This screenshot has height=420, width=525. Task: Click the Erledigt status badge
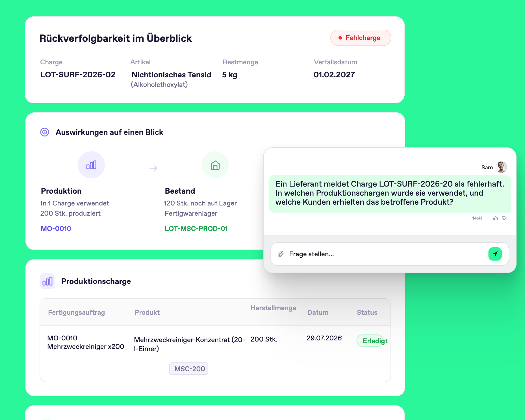tap(372, 341)
